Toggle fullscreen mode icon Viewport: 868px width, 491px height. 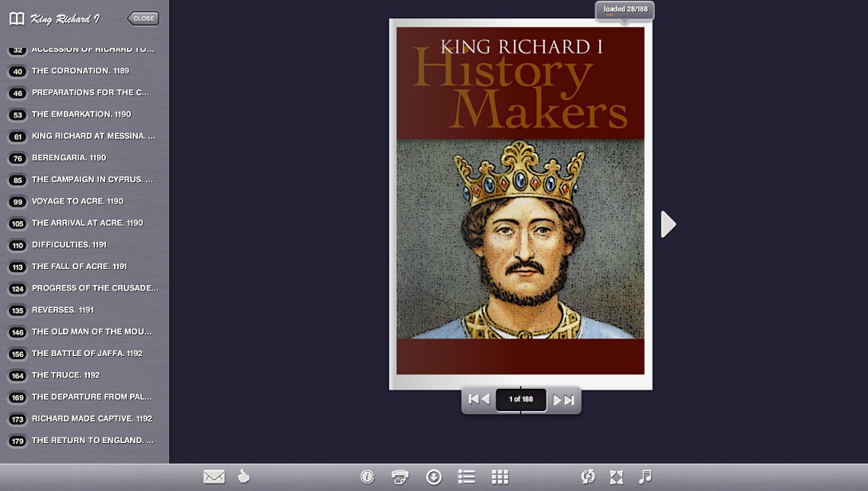(x=616, y=477)
